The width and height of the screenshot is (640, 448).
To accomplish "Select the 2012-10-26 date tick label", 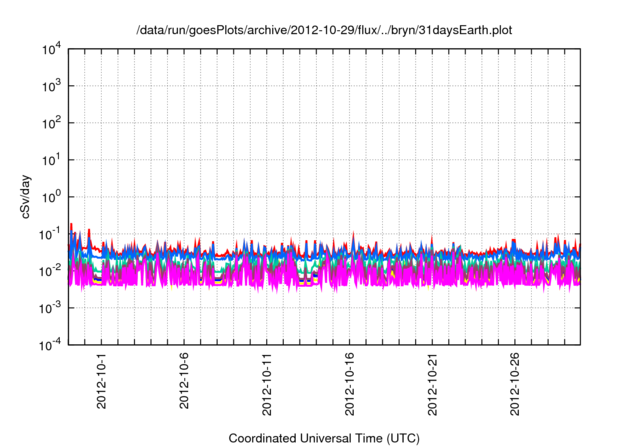I will [516, 384].
